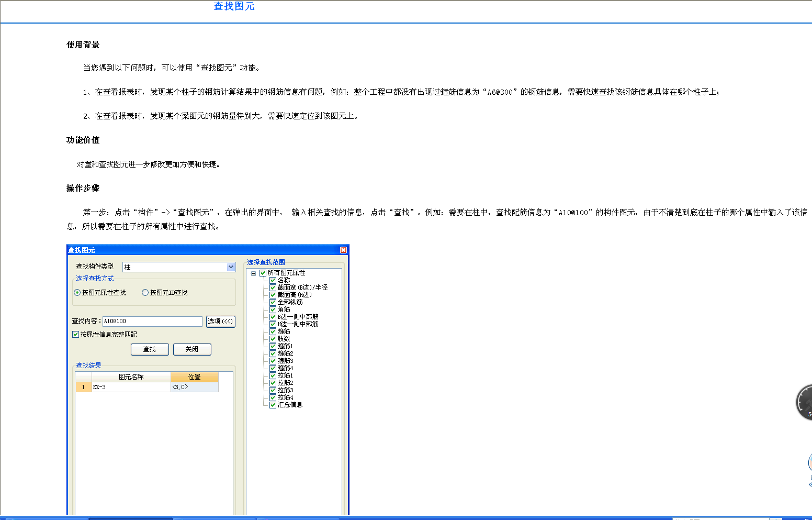Toggle the 截面高(H边) checkbox
This screenshot has height=520, width=812.
pyautogui.click(x=273, y=295)
